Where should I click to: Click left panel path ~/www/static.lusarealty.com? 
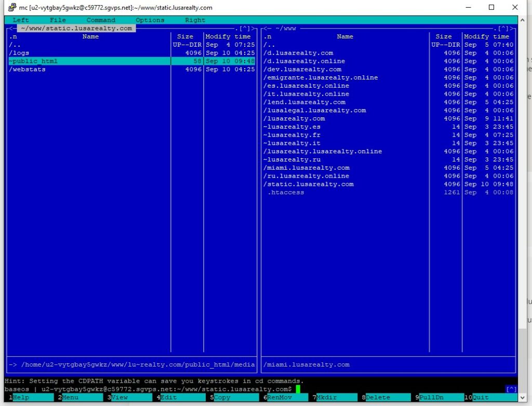77,29
